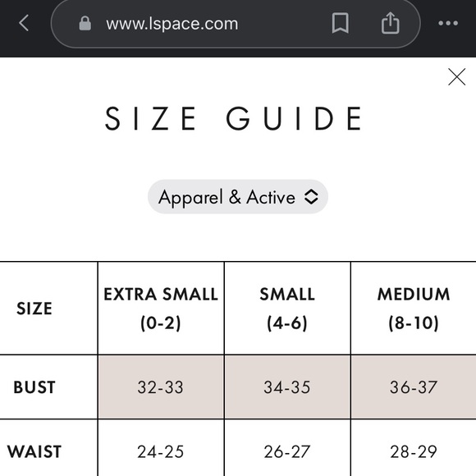Open the Apparel & Active dropdown
Image resolution: width=476 pixels, height=476 pixels.
pyautogui.click(x=238, y=197)
